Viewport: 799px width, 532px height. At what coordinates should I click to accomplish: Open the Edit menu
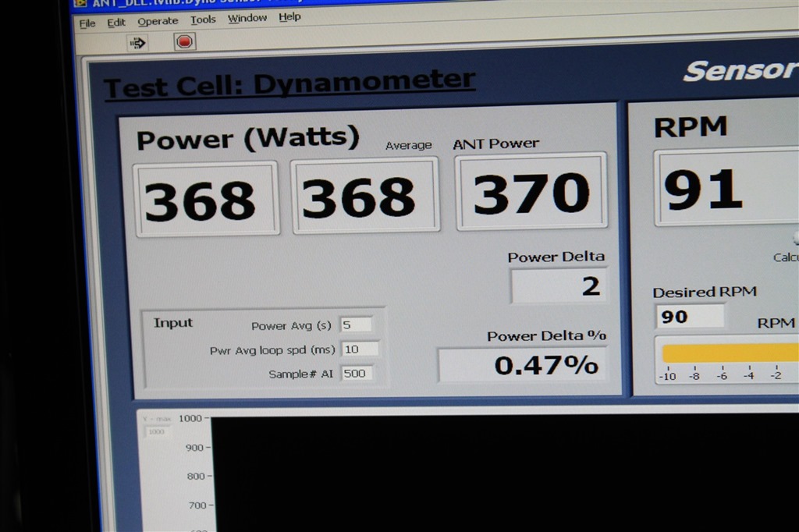click(x=116, y=23)
